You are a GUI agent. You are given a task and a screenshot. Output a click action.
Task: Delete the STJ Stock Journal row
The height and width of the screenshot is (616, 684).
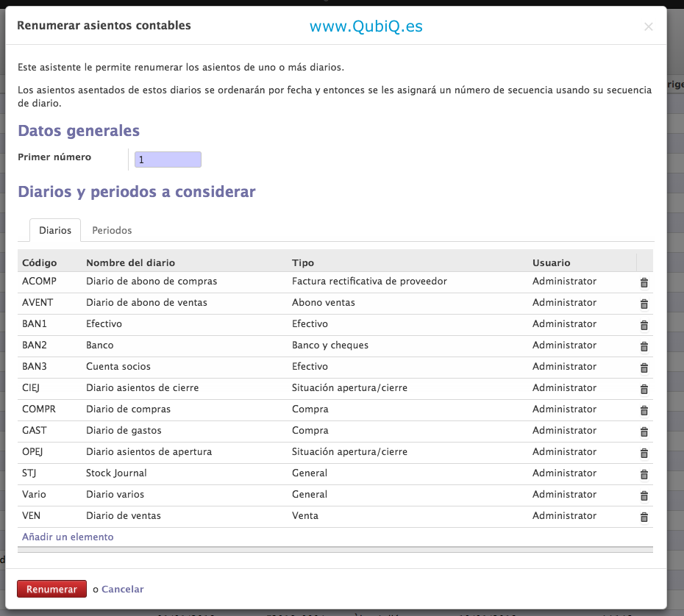[x=644, y=474]
